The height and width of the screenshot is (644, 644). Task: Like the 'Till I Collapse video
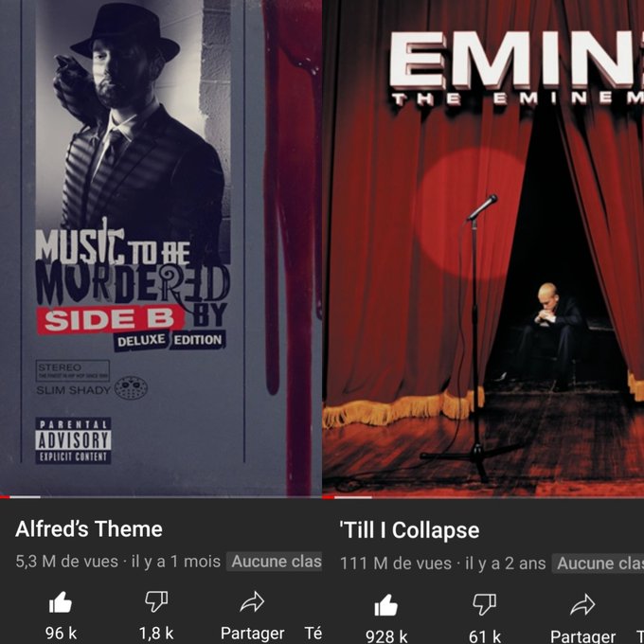(x=386, y=605)
